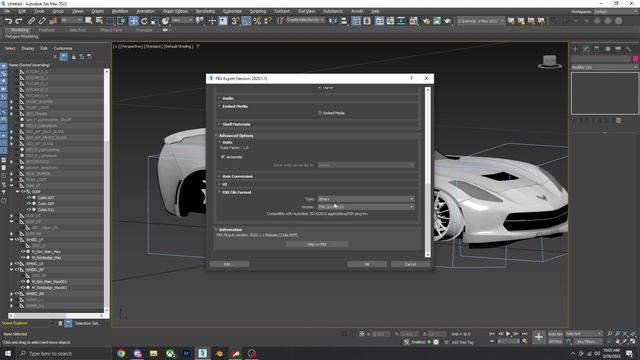Open the Customize menu in main menu bar
The image size is (640, 360).
(x=232, y=11)
